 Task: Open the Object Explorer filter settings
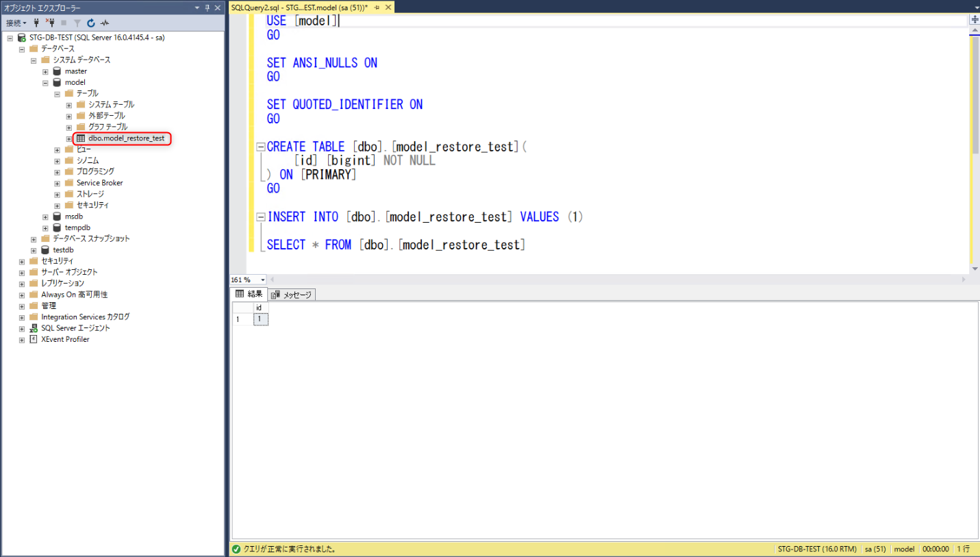point(77,23)
